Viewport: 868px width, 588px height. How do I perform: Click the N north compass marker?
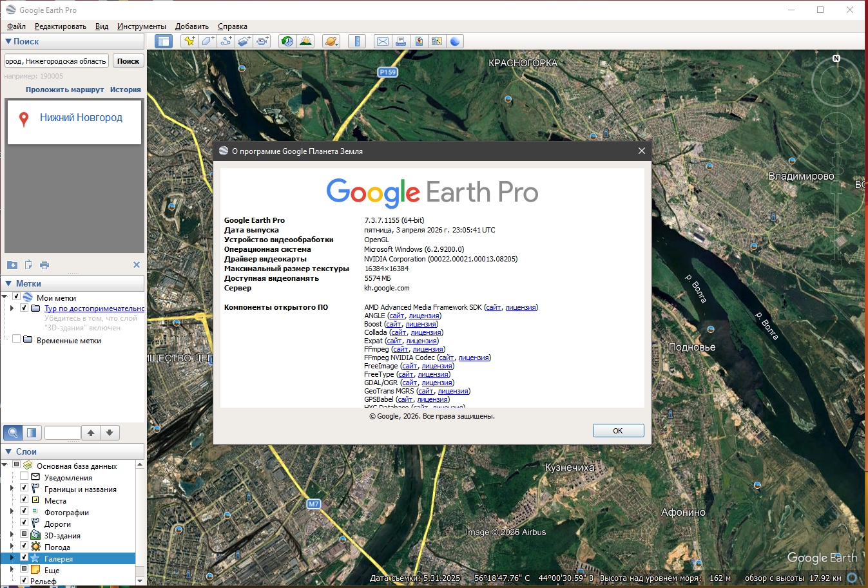(x=836, y=58)
